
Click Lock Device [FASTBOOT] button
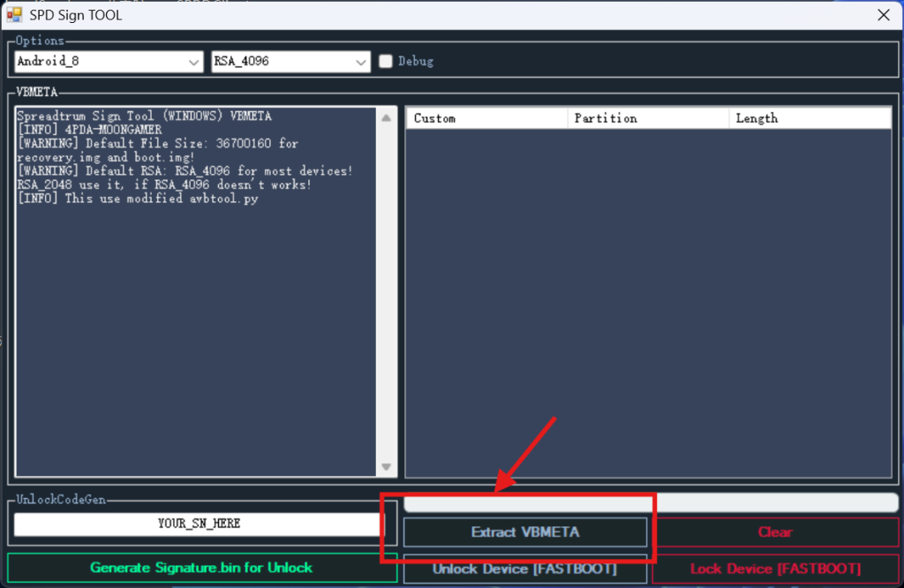click(x=775, y=569)
